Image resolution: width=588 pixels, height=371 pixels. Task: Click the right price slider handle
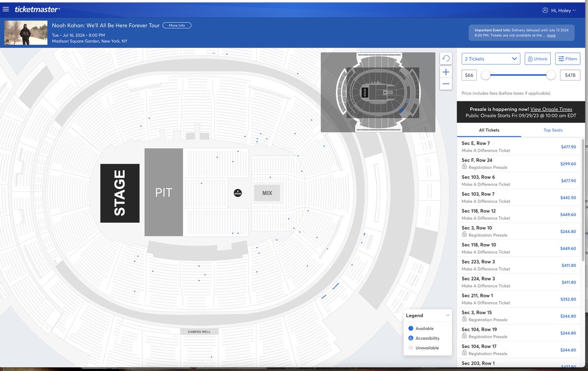551,75
